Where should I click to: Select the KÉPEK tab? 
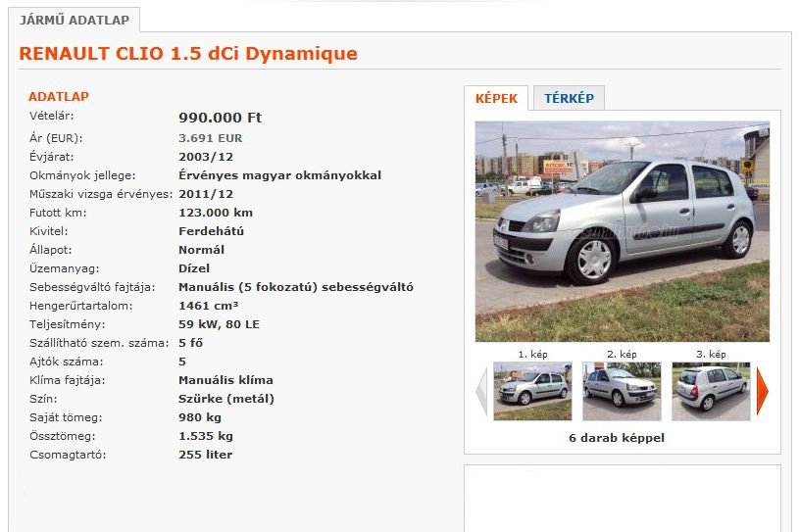(496, 98)
